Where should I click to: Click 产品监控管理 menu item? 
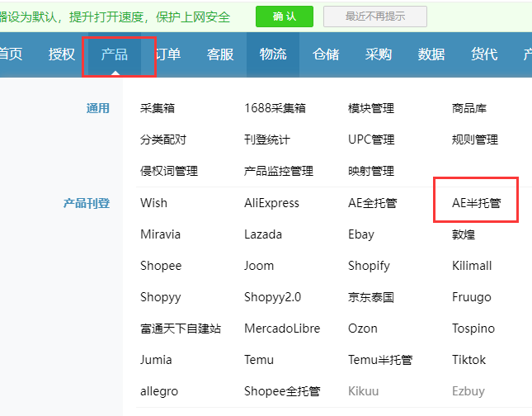click(x=279, y=171)
